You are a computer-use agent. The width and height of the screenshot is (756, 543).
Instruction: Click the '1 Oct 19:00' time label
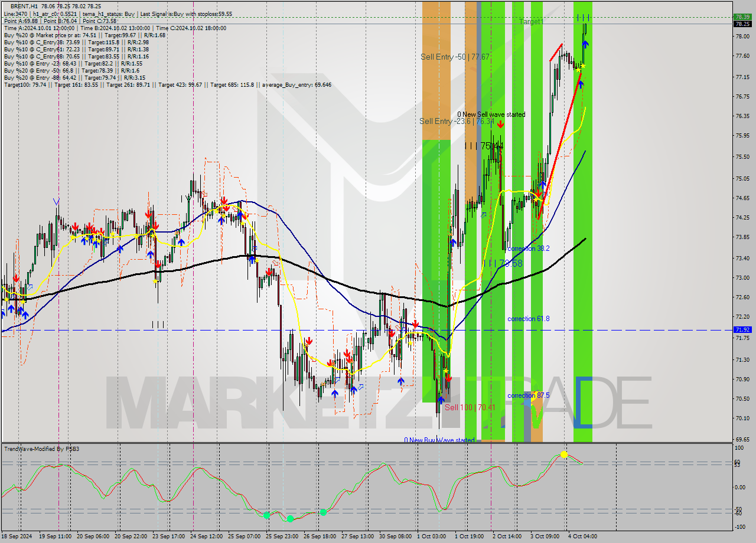[x=469, y=537]
